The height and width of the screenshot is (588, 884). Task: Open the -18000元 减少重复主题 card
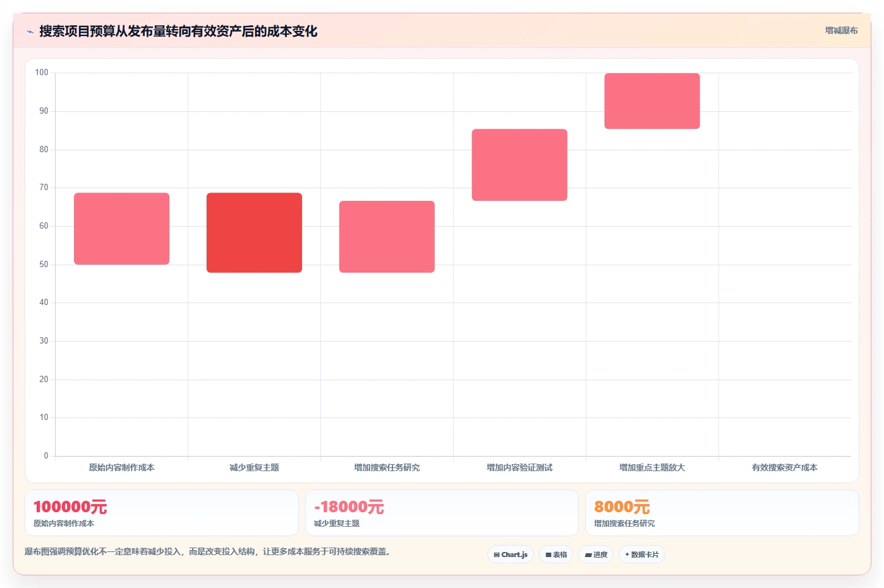click(x=442, y=513)
